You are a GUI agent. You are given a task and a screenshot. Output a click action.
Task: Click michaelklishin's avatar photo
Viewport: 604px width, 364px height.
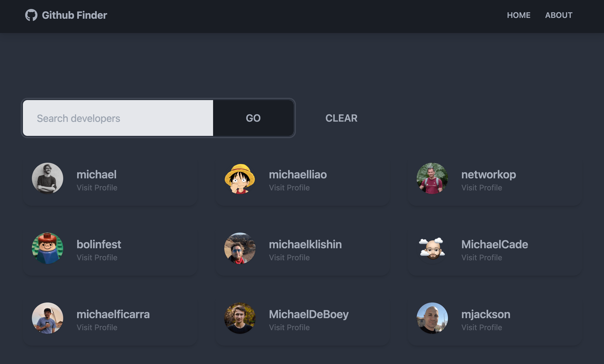[240, 248]
